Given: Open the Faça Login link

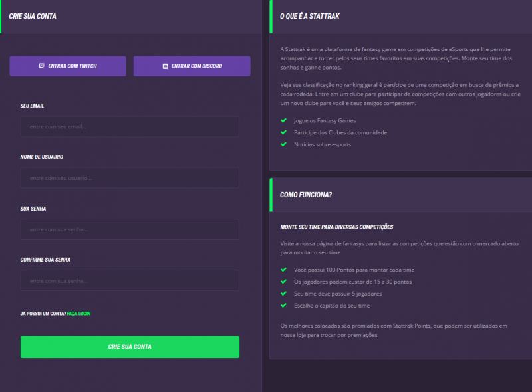Looking at the screenshot, I should (78, 313).
